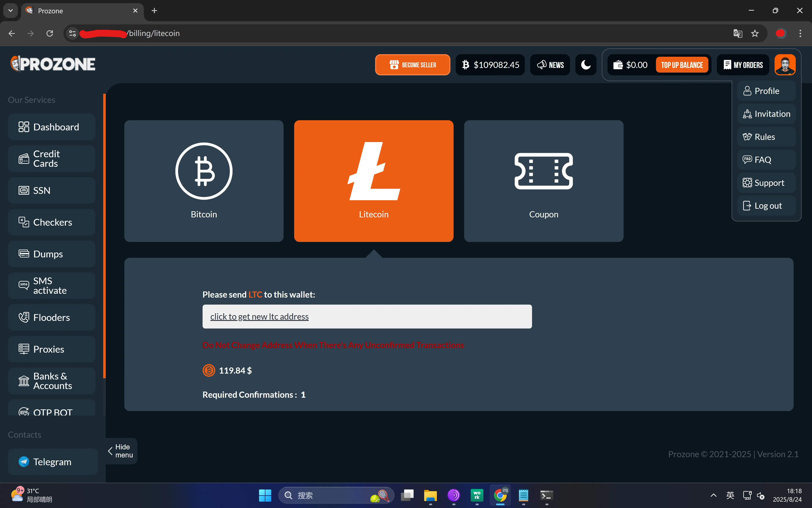This screenshot has width=812, height=508.
Task: Open the News megaphone button
Action: point(550,65)
